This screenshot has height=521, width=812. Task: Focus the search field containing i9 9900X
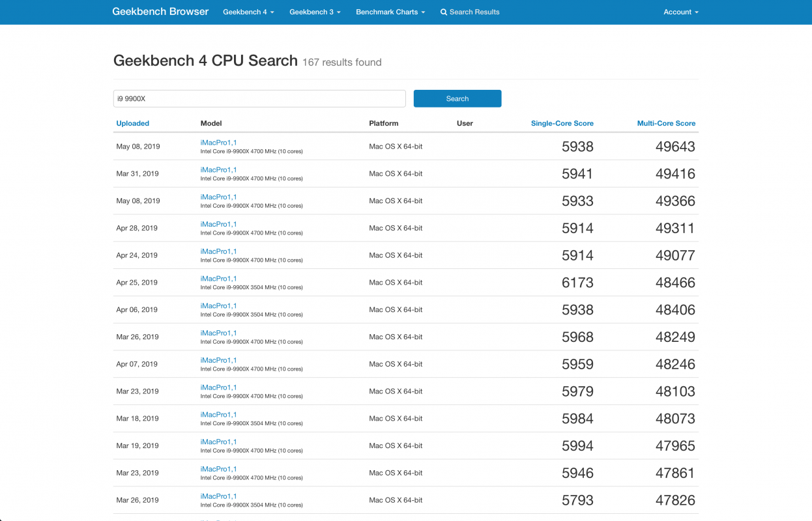click(x=259, y=99)
